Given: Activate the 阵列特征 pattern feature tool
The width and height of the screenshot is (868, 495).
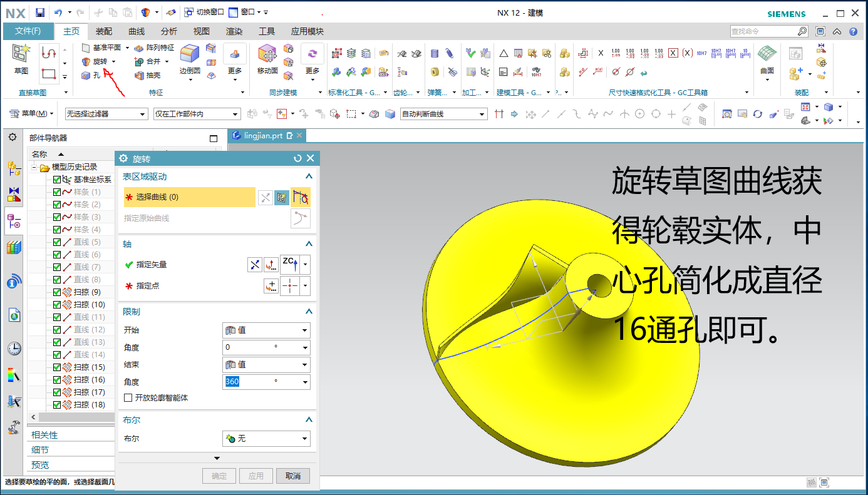Looking at the screenshot, I should pyautogui.click(x=155, y=48).
